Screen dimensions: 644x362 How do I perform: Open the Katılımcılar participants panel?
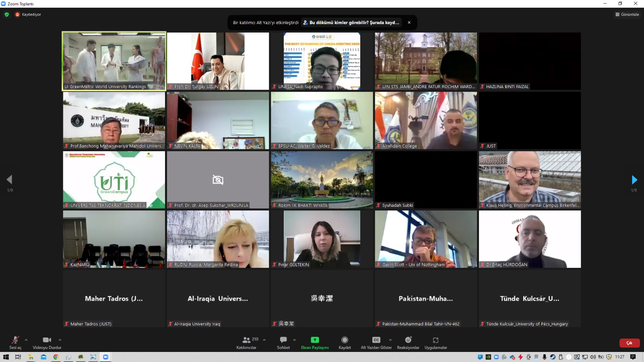[246, 342]
